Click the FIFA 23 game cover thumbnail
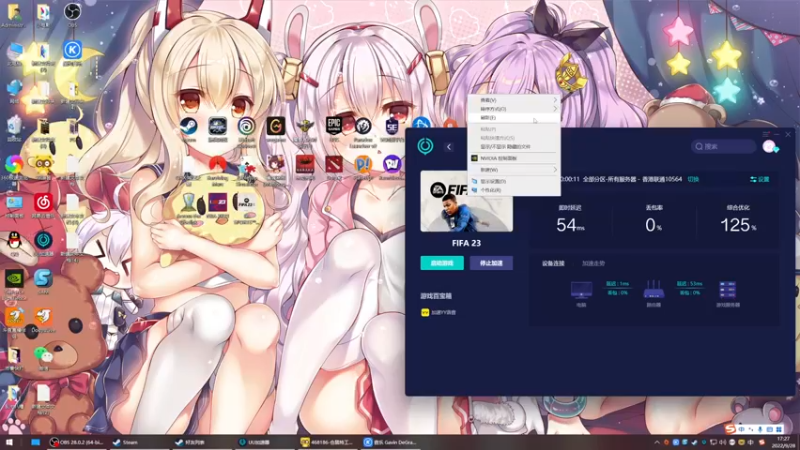The image size is (800, 450). pos(466,201)
